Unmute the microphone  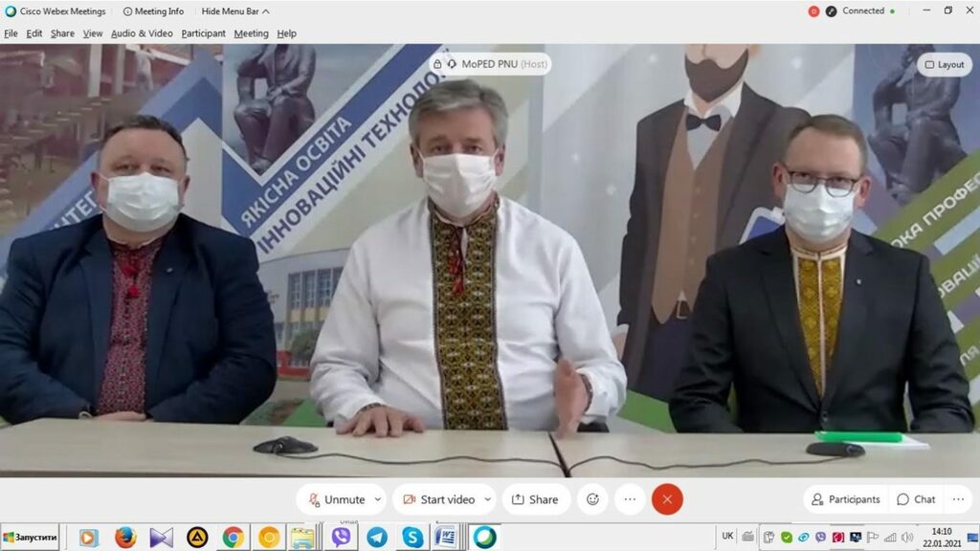pyautogui.click(x=335, y=499)
